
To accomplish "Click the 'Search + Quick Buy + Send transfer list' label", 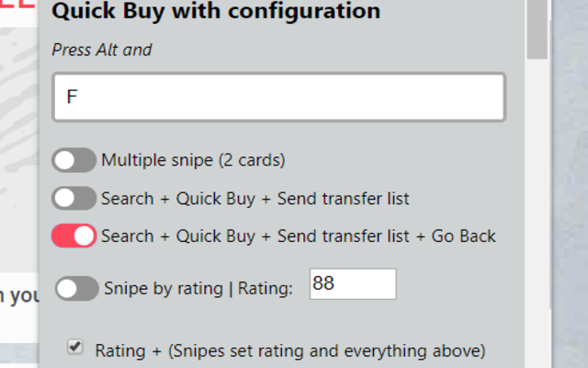I will [x=255, y=198].
